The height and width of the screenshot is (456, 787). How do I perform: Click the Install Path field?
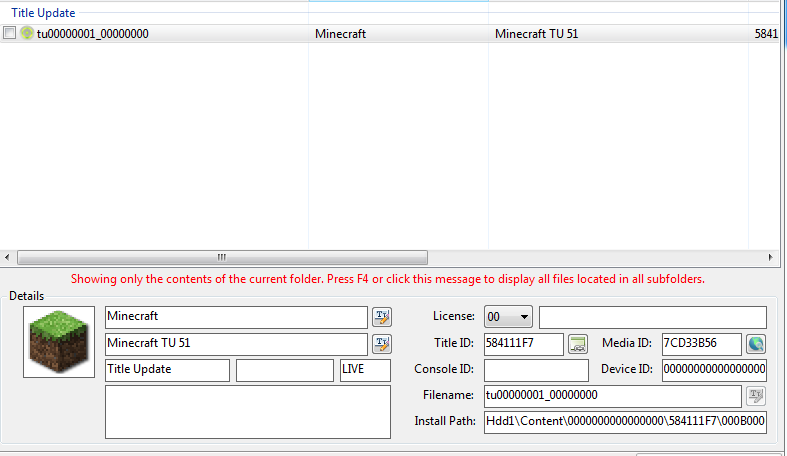624,422
